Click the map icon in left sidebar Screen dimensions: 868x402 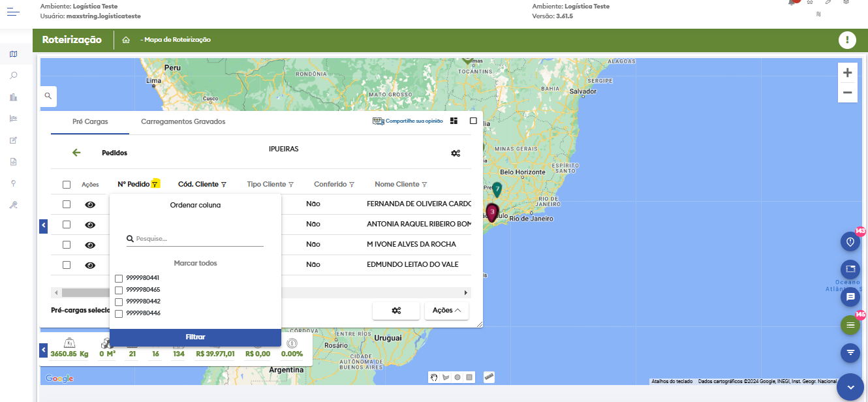pos(14,54)
